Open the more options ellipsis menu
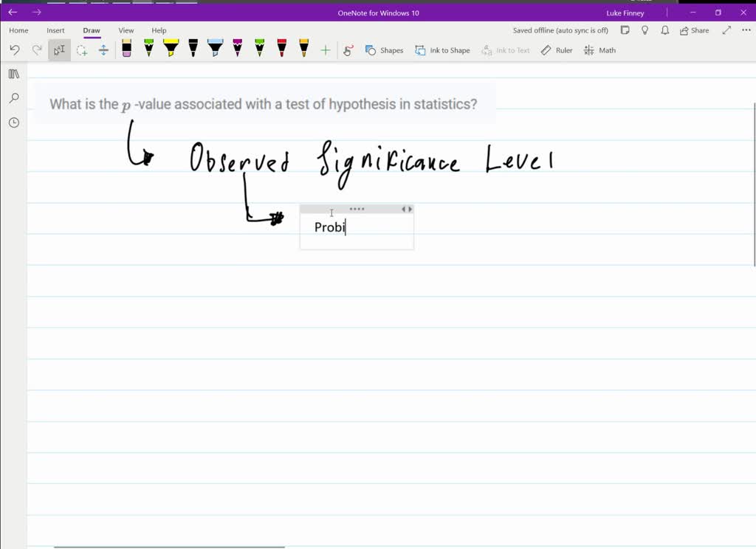 tap(746, 30)
